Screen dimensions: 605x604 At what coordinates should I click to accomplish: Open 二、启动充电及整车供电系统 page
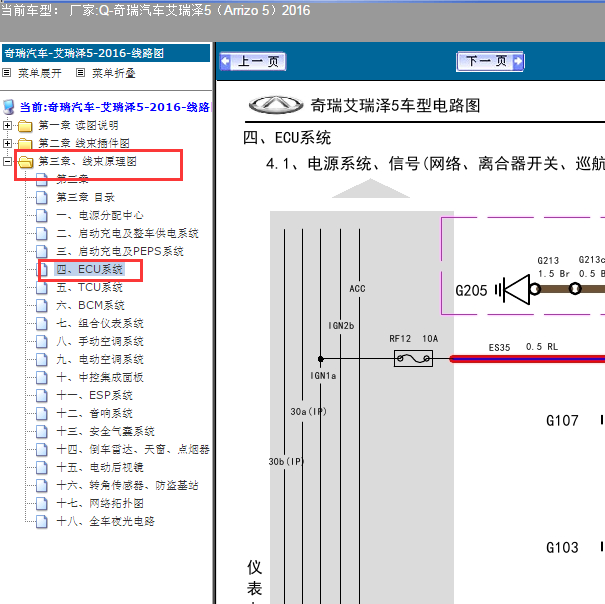point(127,233)
